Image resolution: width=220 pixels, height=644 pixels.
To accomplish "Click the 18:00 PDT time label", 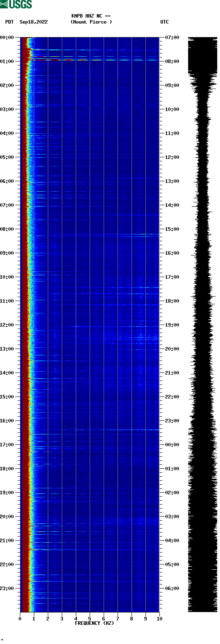I will coord(7,469).
